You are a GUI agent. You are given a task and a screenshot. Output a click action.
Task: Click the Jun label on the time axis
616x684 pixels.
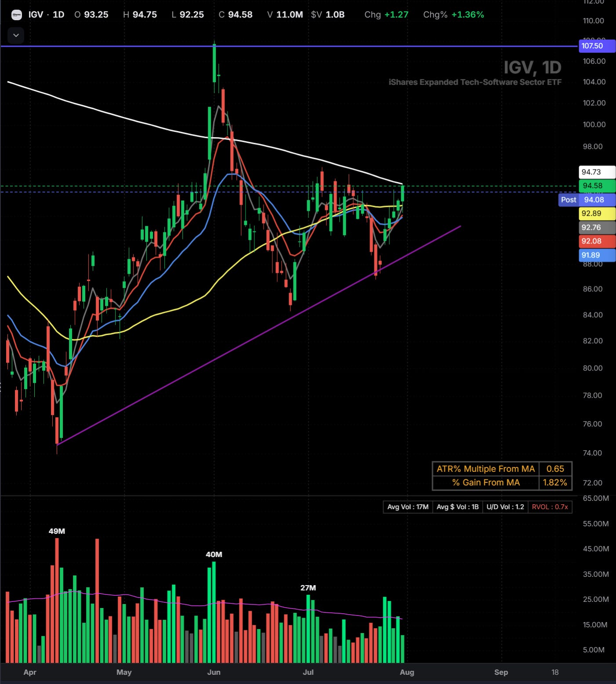[x=214, y=672]
